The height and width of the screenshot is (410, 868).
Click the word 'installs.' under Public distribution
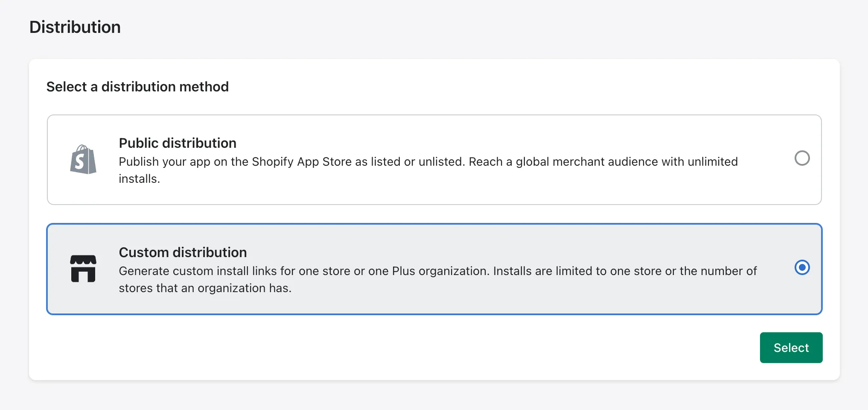[139, 179]
